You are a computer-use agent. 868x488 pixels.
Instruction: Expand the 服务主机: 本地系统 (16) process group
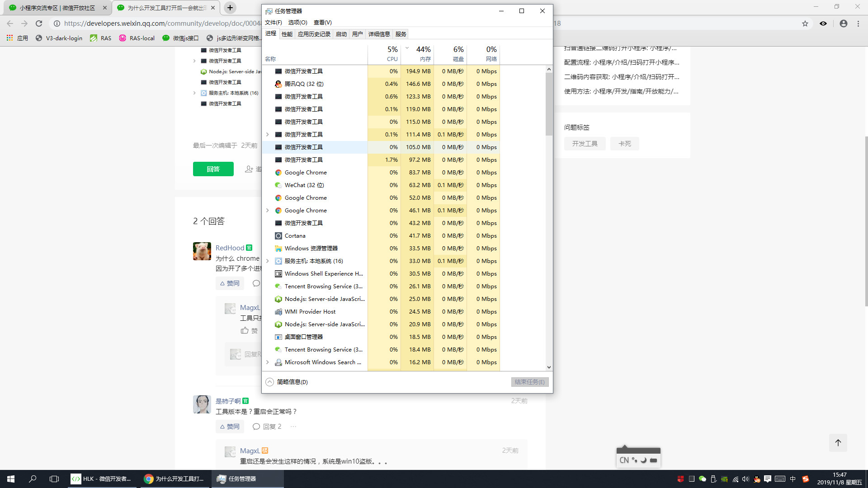pos(267,261)
